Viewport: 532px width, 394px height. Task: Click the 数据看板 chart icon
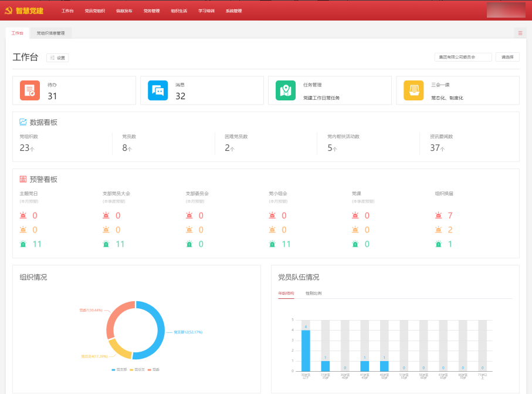click(x=23, y=122)
